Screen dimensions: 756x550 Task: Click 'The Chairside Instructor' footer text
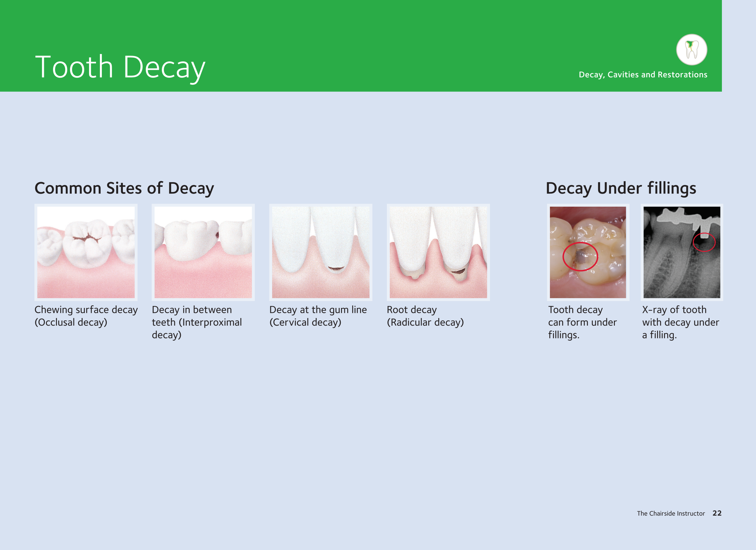(671, 513)
